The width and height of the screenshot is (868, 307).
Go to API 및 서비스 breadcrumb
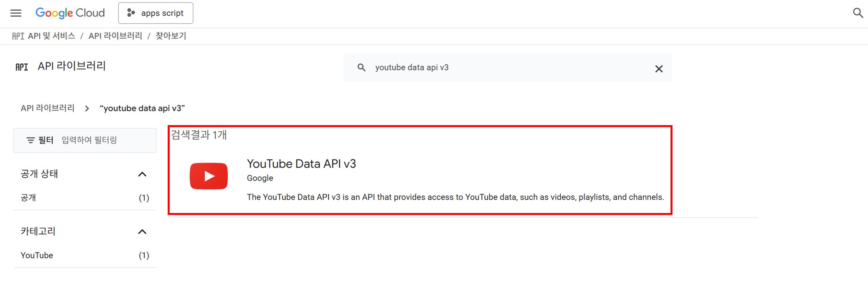tap(51, 36)
